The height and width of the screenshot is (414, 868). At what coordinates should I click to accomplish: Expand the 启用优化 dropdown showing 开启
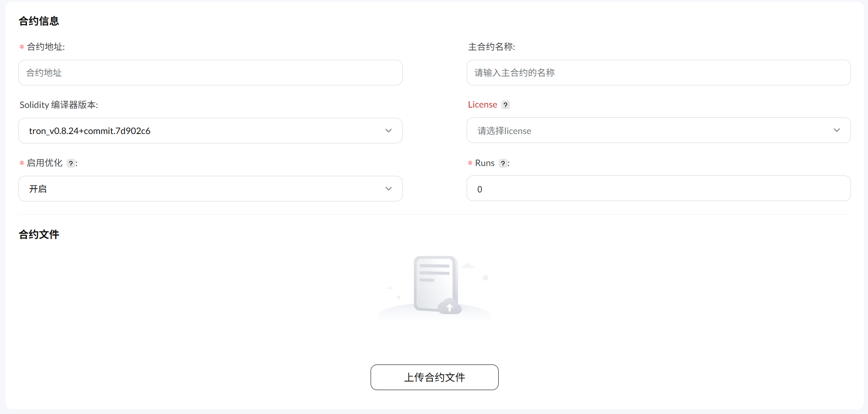(x=210, y=189)
